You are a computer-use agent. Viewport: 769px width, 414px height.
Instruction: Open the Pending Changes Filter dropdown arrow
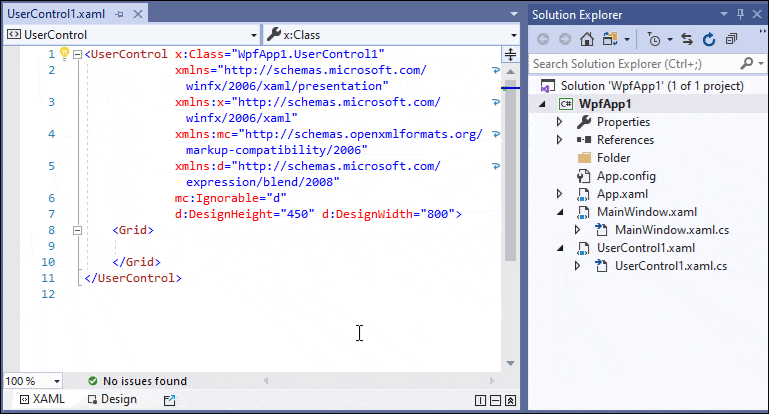670,39
